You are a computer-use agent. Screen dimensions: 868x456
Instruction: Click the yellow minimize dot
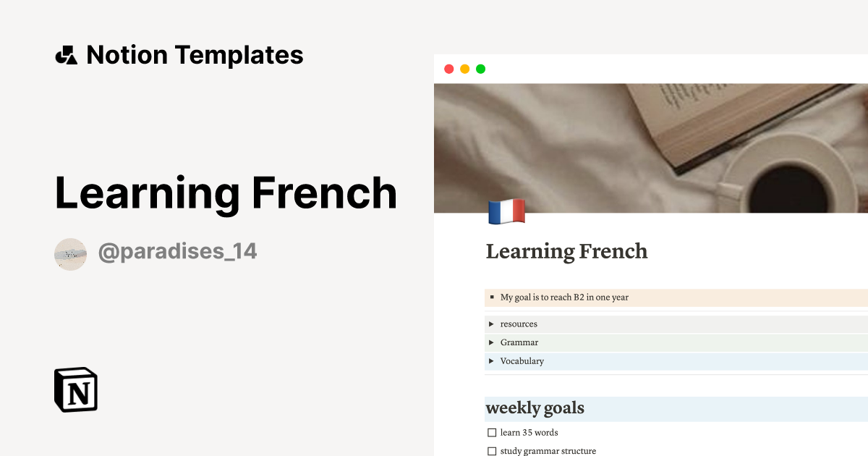(464, 69)
